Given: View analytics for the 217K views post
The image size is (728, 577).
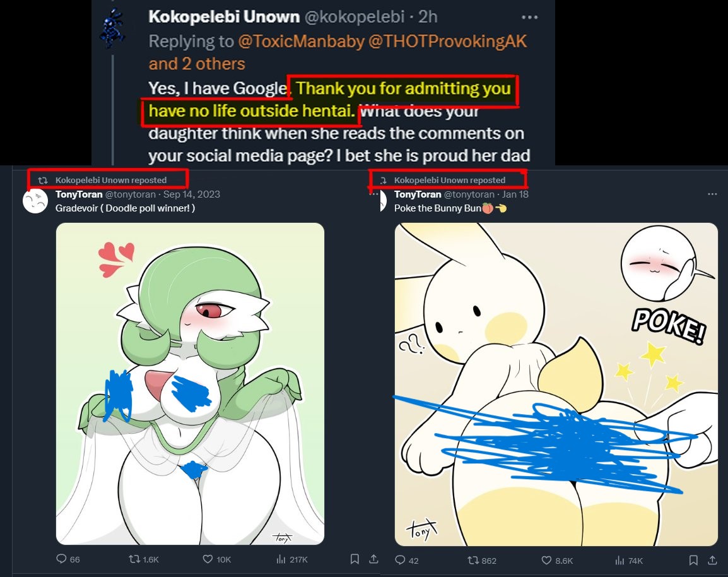Looking at the screenshot, I should 291,559.
